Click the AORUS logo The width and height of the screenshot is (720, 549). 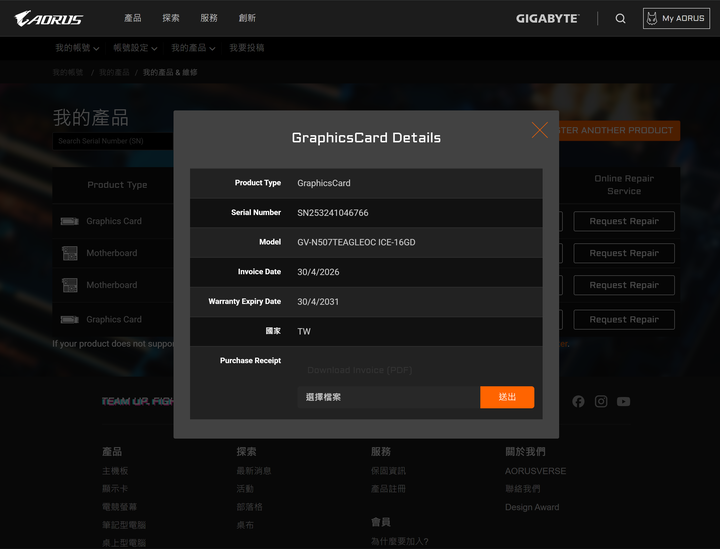click(49, 18)
